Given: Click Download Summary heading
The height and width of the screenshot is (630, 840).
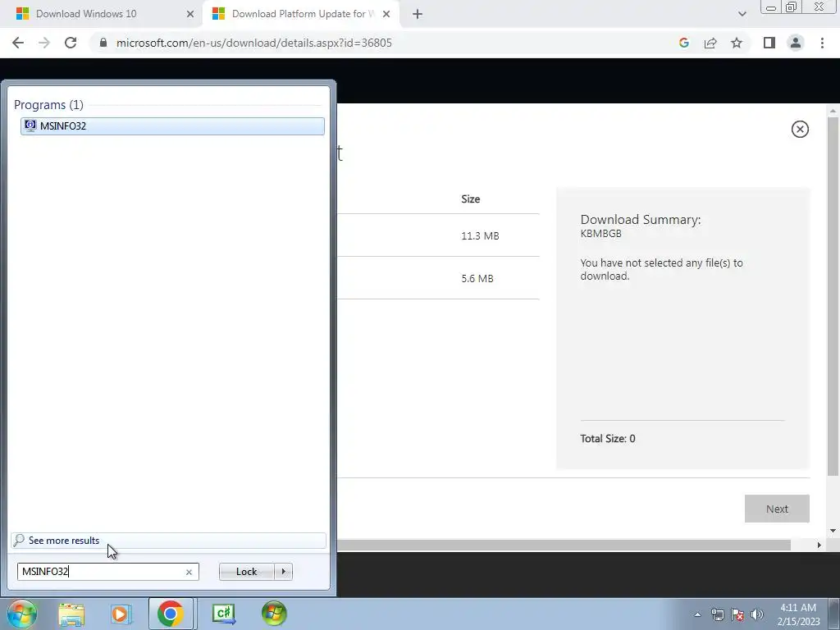Looking at the screenshot, I should [640, 220].
